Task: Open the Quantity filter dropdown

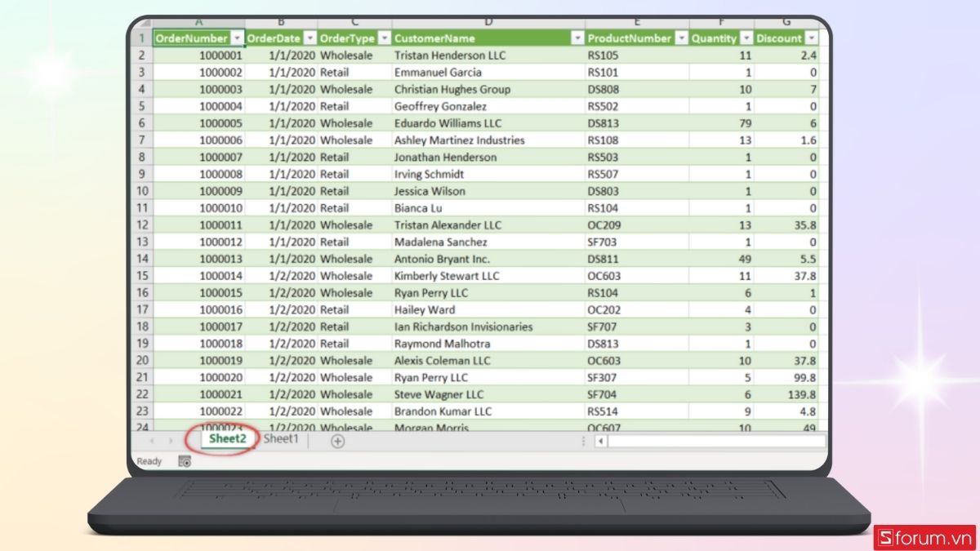Action: pos(746,38)
